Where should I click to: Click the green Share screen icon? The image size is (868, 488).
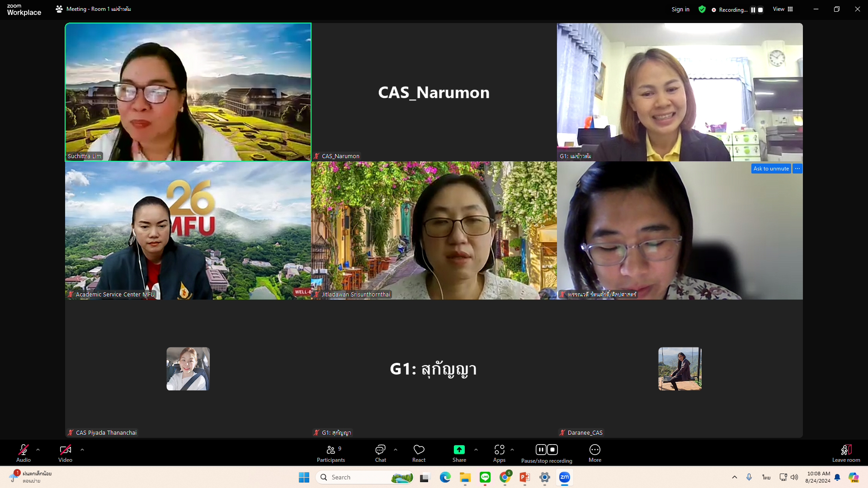[x=459, y=450]
